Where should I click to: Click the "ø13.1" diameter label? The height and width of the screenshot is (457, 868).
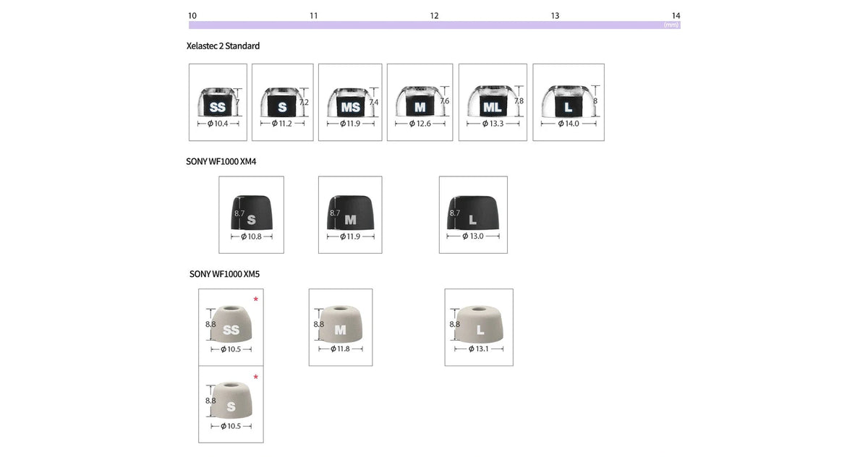[478, 349]
